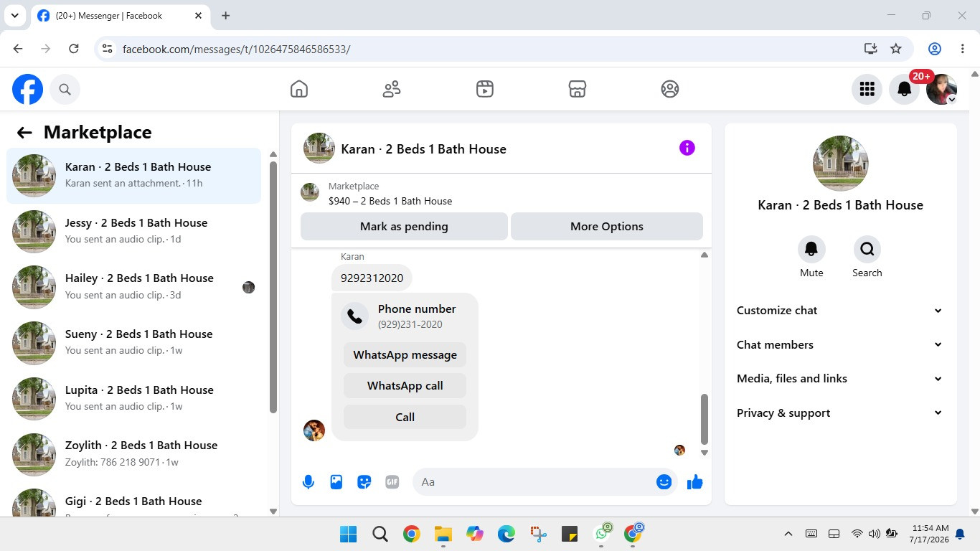Click the Chrome profile icon in toolbar
Image resolution: width=980 pixels, height=551 pixels.
point(935,49)
